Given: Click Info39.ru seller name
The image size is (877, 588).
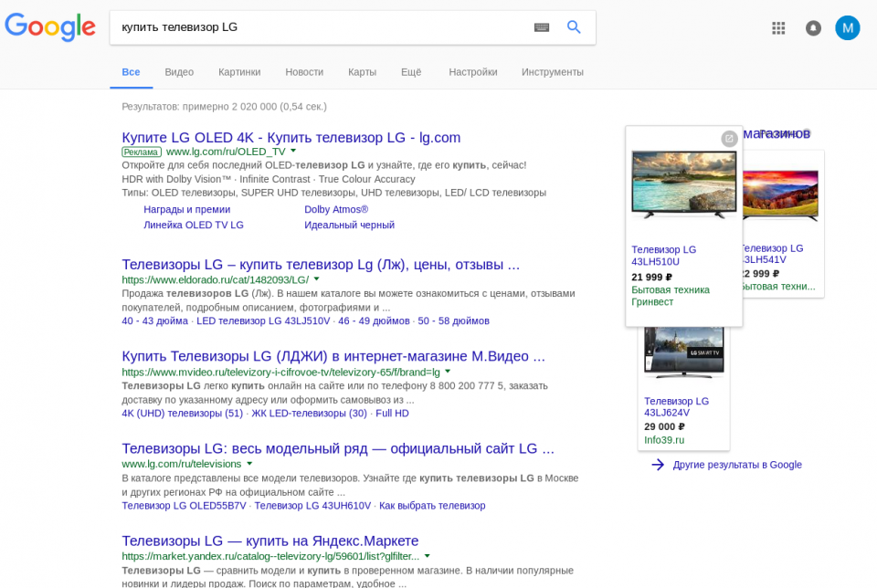Looking at the screenshot, I should pyautogui.click(x=664, y=440).
